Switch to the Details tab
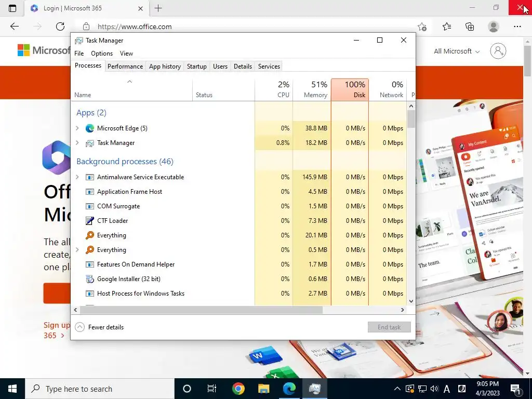 (x=243, y=66)
